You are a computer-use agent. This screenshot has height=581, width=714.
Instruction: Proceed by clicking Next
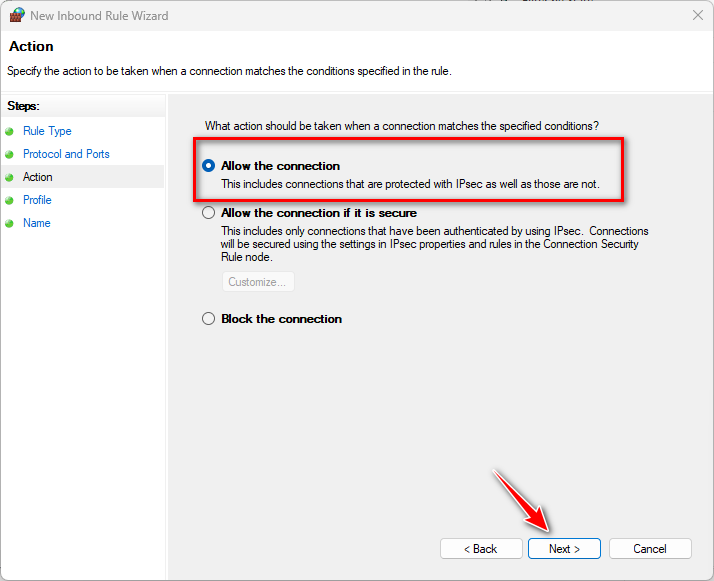tap(564, 549)
